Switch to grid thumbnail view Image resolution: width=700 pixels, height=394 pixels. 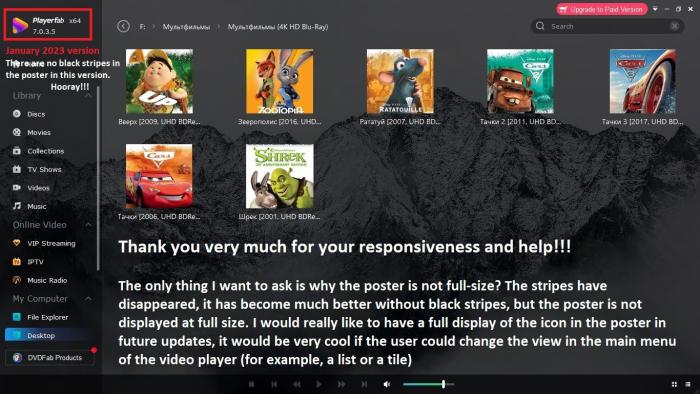point(674,384)
